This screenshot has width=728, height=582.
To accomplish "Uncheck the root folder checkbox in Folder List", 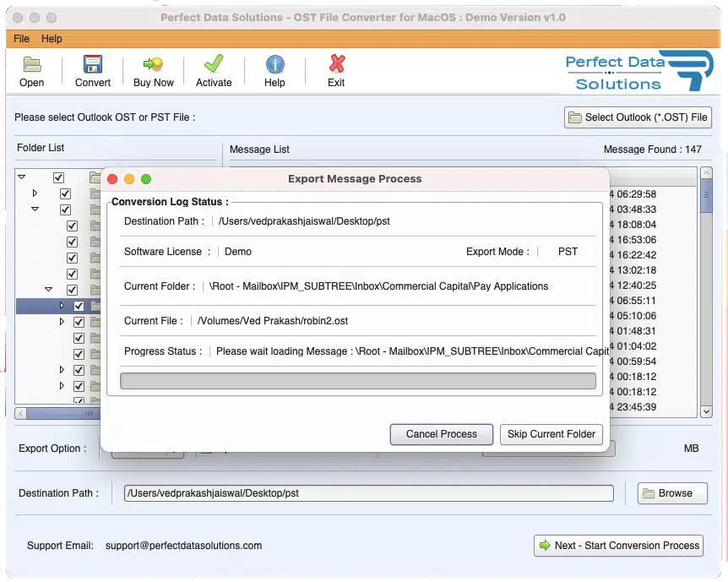I will tap(58, 177).
